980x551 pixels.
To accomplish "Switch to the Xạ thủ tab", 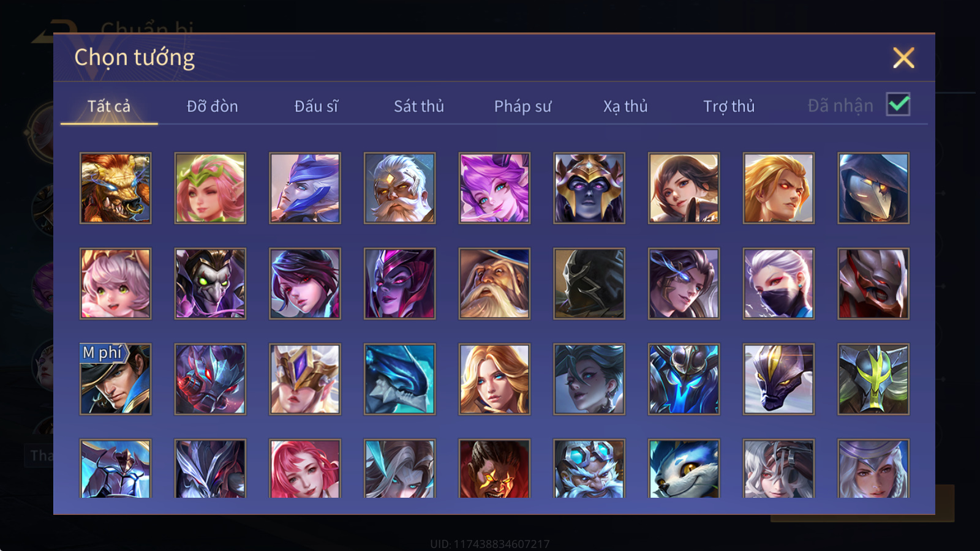I will [x=625, y=107].
